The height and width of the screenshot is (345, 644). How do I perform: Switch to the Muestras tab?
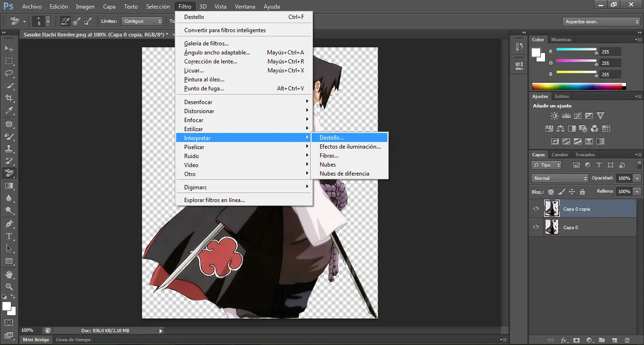[x=561, y=40]
